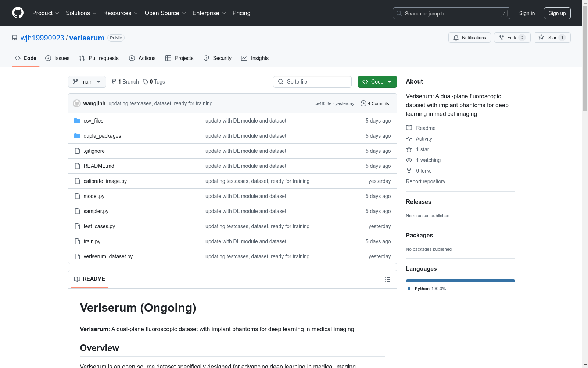Click the wangjinh author name

click(x=94, y=103)
